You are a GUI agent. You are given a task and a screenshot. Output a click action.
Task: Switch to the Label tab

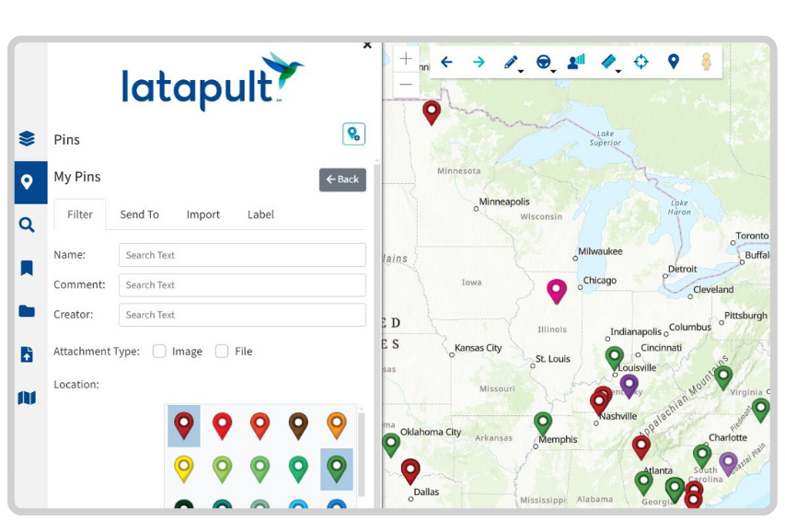tap(260, 214)
